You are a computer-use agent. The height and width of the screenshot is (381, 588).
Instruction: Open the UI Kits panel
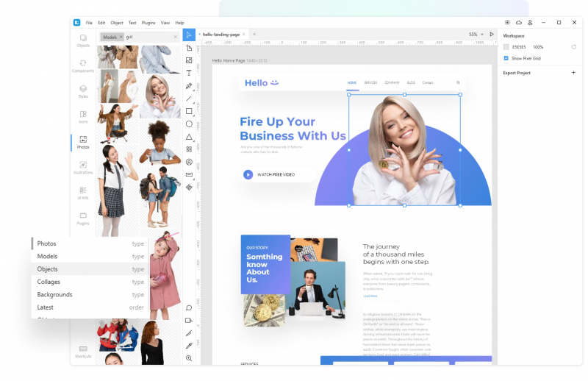click(x=83, y=193)
